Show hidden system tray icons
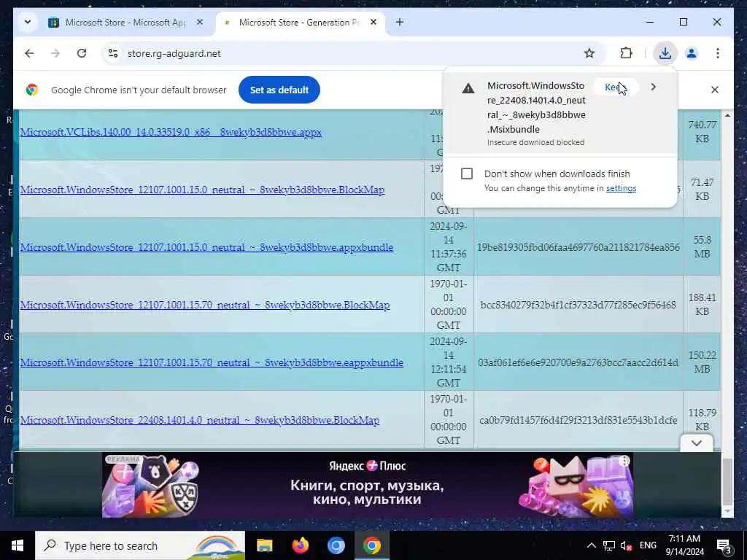 pos(591,545)
